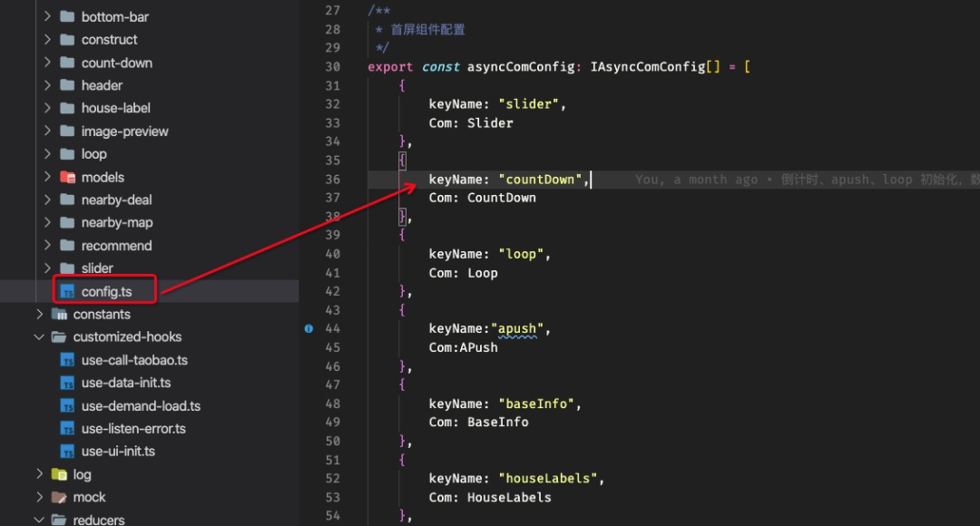Image resolution: width=980 pixels, height=526 pixels.
Task: Click the nearby-deal folder icon
Action: pos(67,200)
